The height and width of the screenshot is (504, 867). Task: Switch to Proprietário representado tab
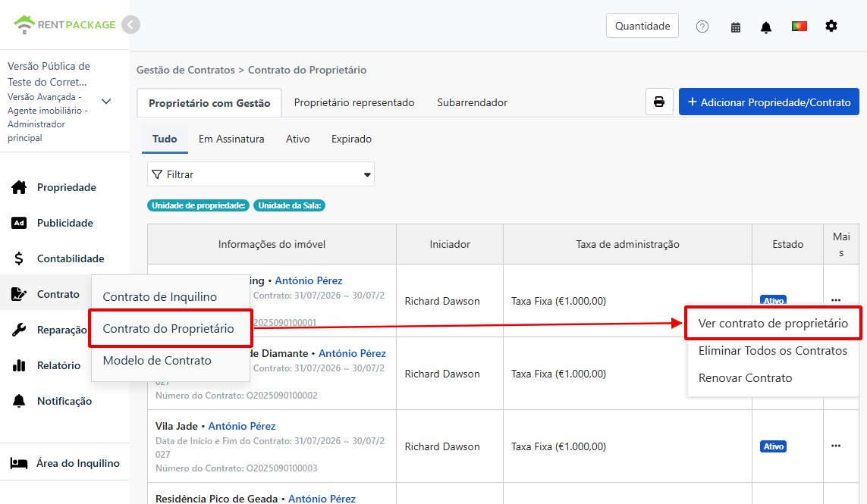(x=354, y=103)
